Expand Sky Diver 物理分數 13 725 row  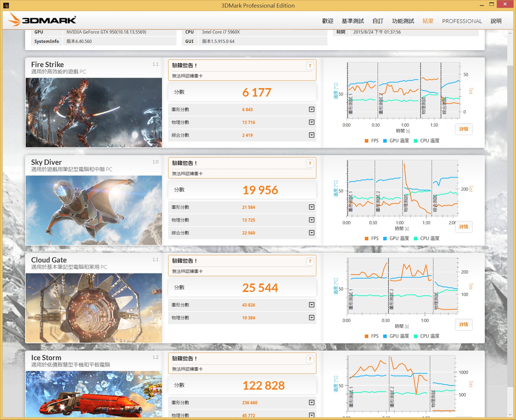point(312,220)
